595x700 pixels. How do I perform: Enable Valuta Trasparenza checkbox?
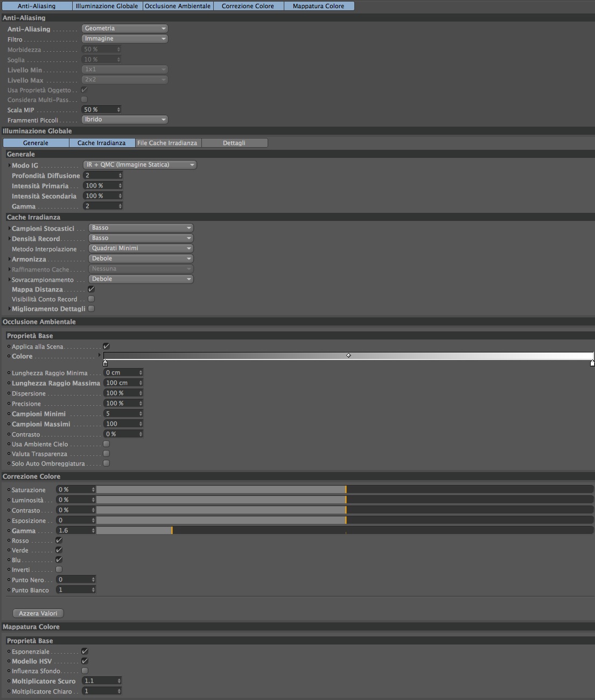pyautogui.click(x=106, y=454)
